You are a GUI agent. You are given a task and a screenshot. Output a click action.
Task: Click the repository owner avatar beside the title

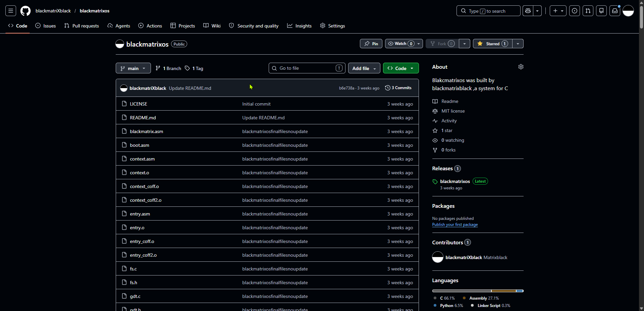click(x=120, y=44)
